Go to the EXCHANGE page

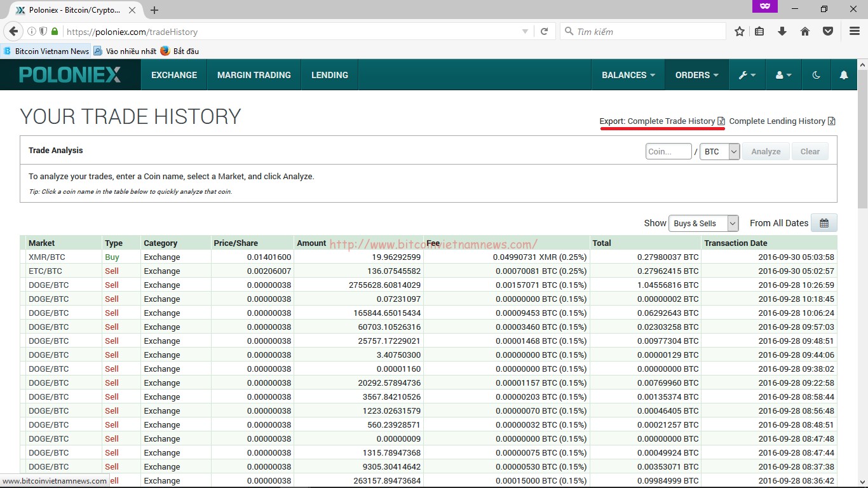click(x=174, y=75)
